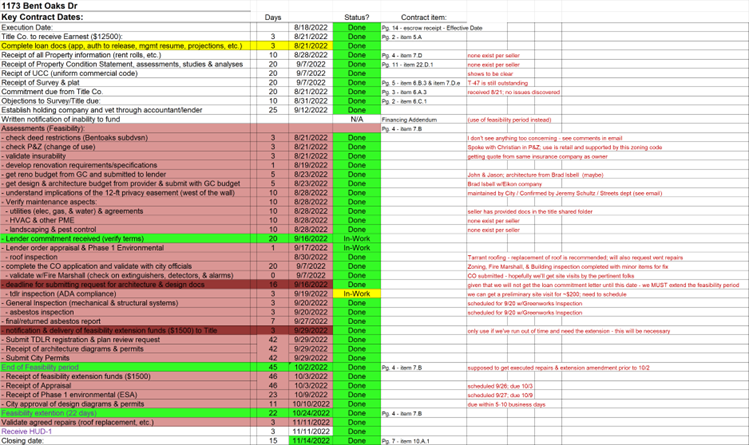Viewport: 749px width, 445px height.
Task: Select 'HVAC & other PME' cell
Action: [125, 220]
